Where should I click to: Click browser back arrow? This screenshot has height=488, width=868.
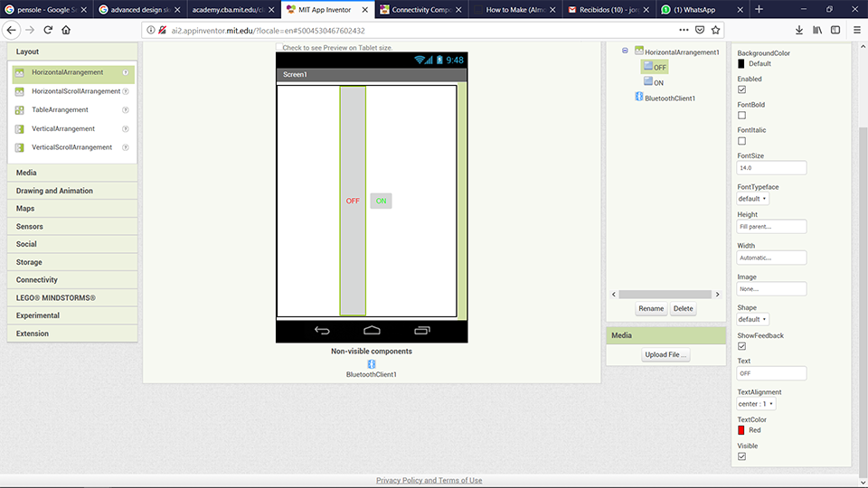coord(11,30)
